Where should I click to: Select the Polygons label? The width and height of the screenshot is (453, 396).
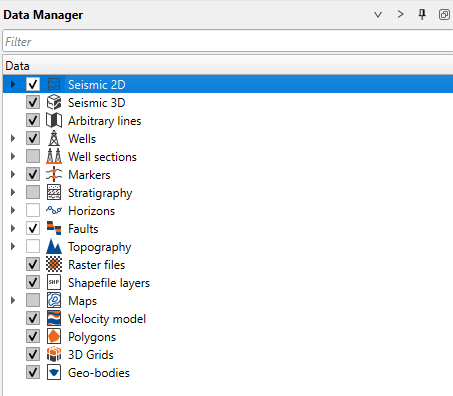coord(92,337)
